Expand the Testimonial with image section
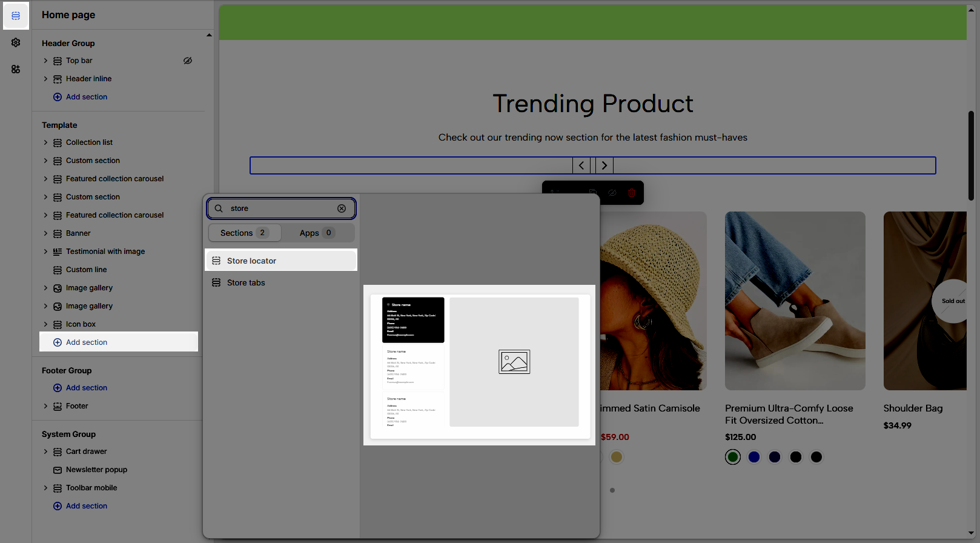 tap(45, 252)
